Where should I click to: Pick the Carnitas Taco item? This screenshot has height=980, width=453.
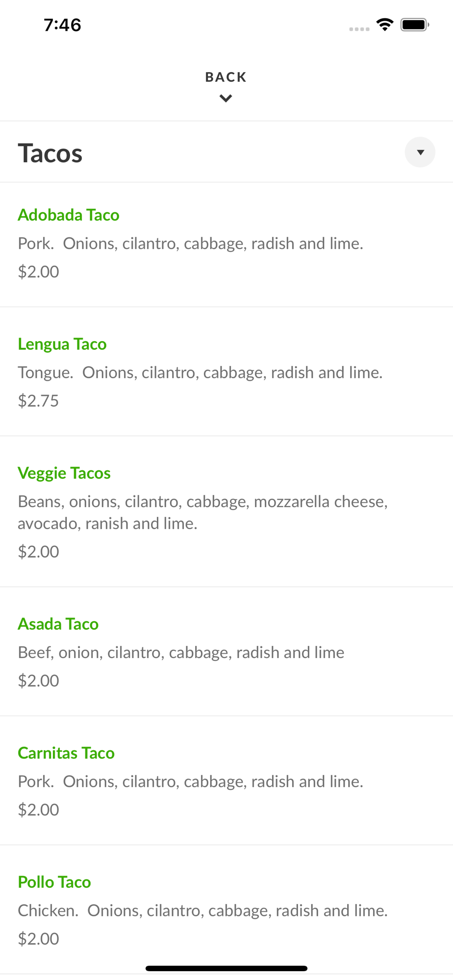[66, 753]
